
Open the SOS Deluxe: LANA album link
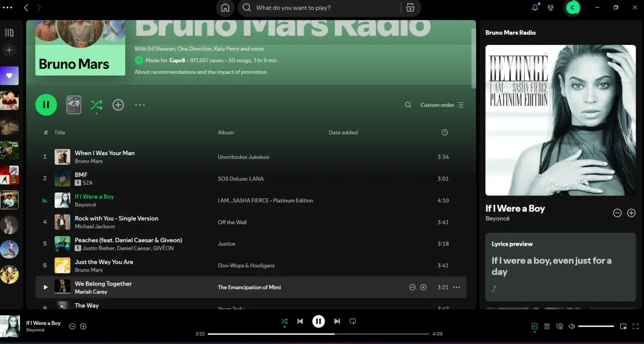[x=240, y=179]
